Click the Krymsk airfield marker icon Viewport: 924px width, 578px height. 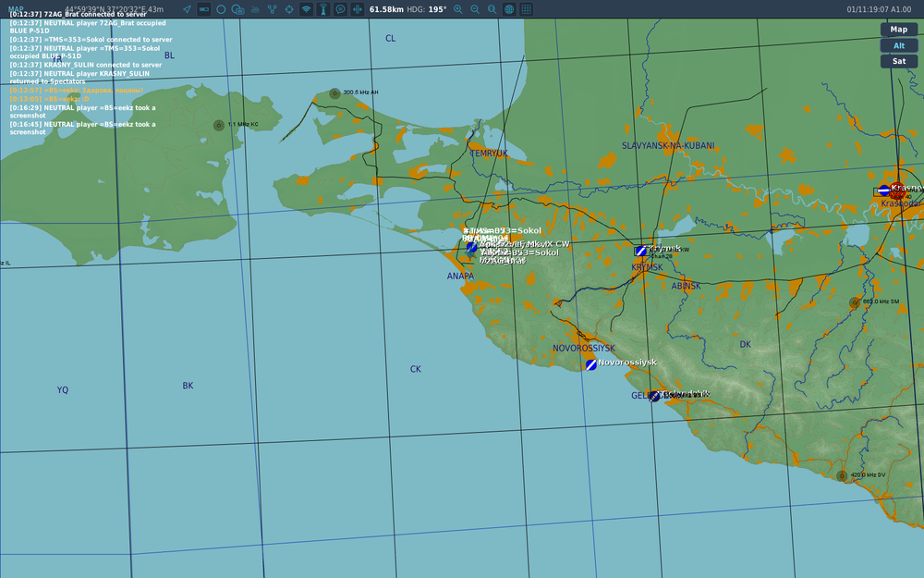pos(640,251)
